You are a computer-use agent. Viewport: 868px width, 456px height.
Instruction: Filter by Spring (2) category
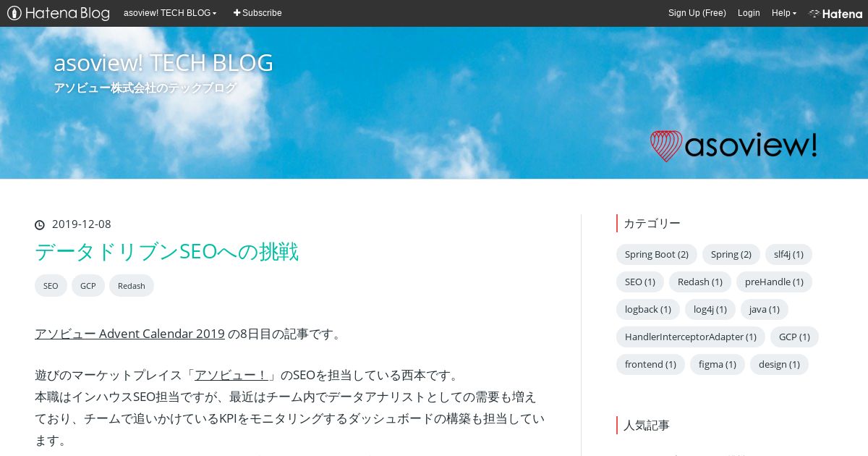coord(731,254)
